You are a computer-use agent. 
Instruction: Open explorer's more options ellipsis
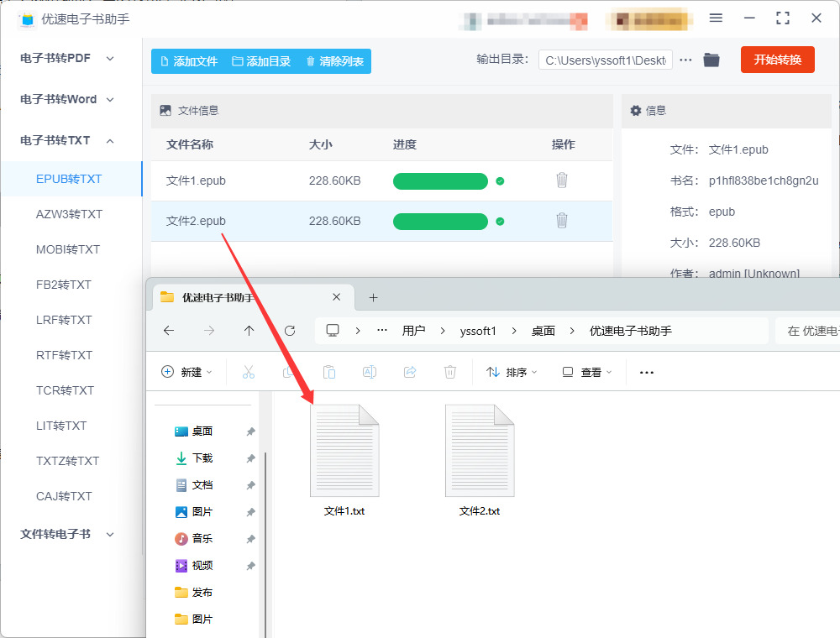(x=647, y=373)
